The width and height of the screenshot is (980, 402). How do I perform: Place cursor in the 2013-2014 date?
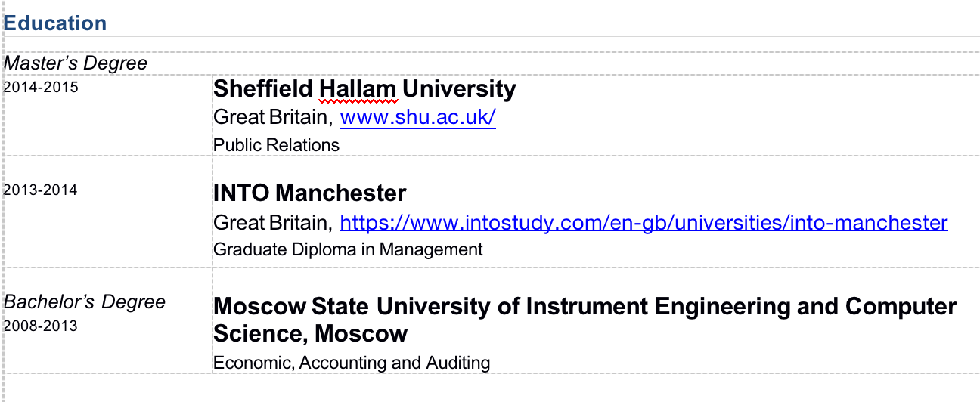pos(41,190)
